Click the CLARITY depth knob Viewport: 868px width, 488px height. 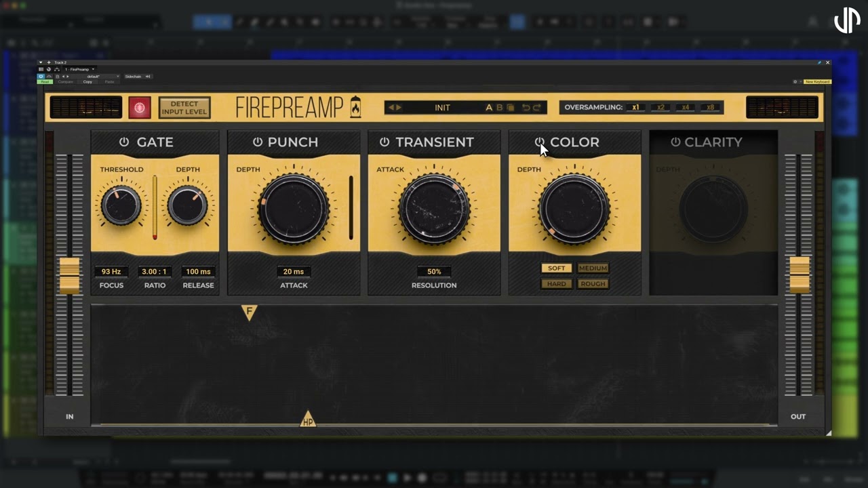click(713, 209)
